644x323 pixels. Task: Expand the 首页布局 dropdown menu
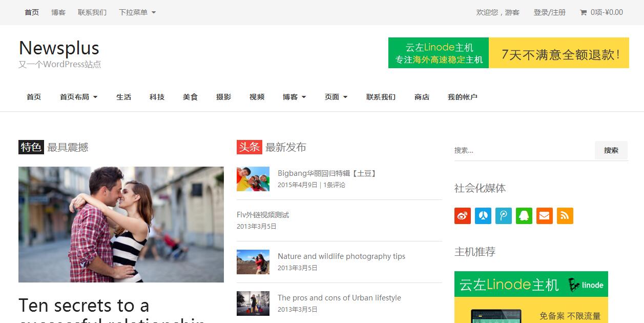pyautogui.click(x=78, y=97)
